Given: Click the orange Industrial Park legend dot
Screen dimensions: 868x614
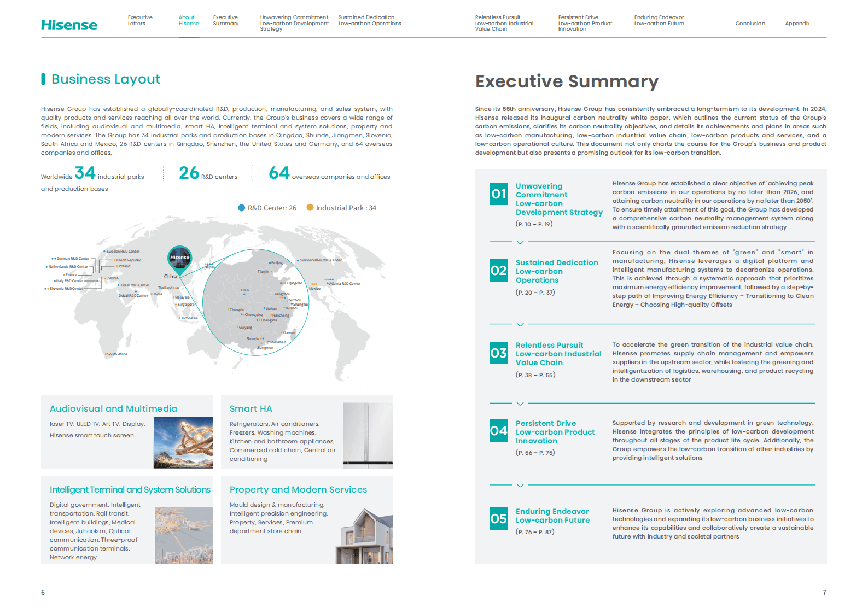Looking at the screenshot, I should pyautogui.click(x=310, y=208).
